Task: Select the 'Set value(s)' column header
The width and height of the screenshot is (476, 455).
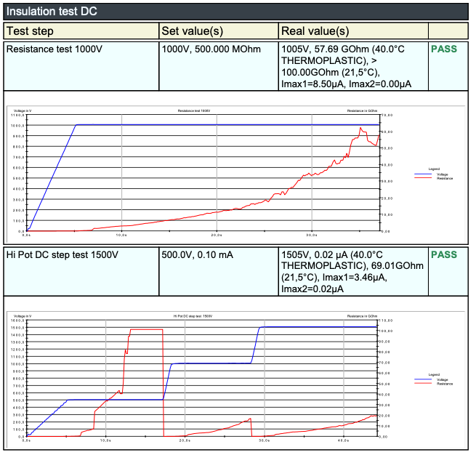Action: (191, 31)
